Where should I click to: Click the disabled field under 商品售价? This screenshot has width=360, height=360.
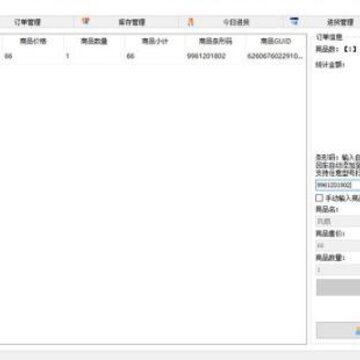(338, 245)
